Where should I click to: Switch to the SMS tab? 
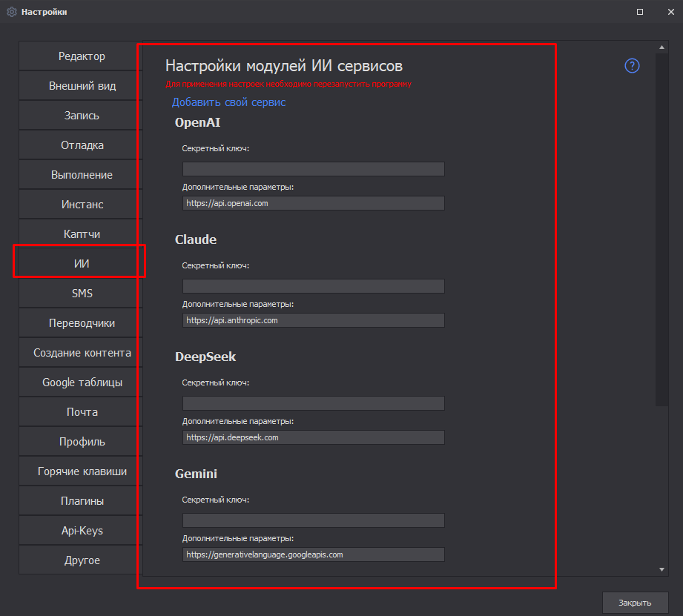pyautogui.click(x=81, y=293)
